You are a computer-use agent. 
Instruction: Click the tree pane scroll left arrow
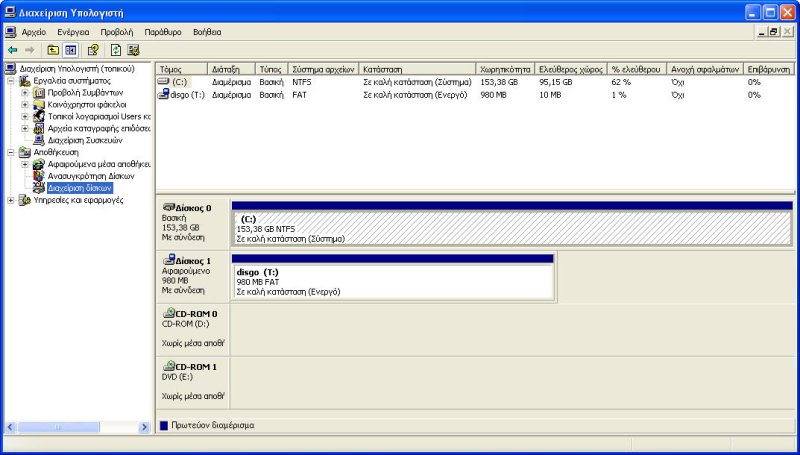[10, 427]
